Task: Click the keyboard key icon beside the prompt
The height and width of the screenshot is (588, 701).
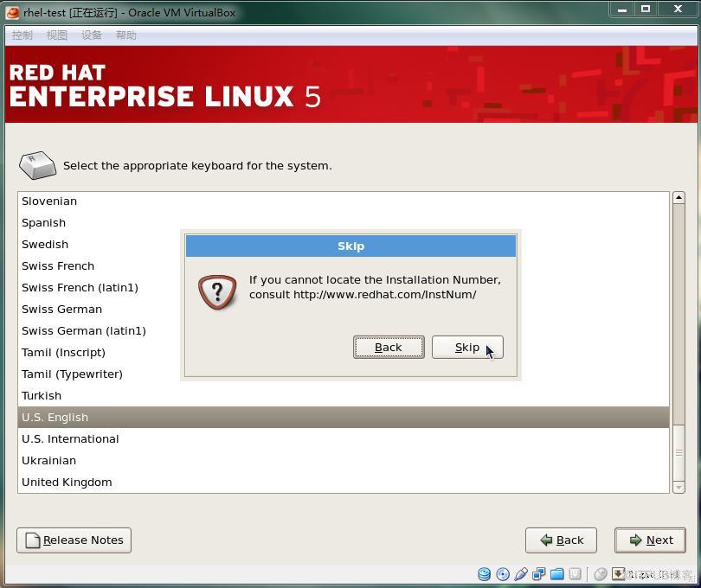Action: tap(37, 165)
